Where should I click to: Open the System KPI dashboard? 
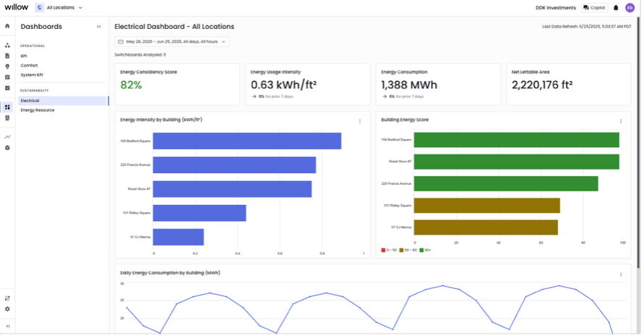tap(32, 75)
